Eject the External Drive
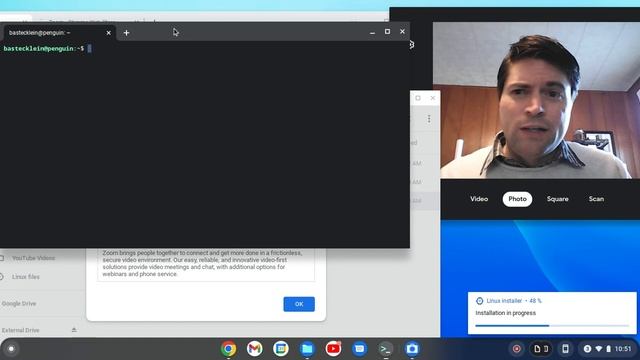Image resolution: width=640 pixels, height=360 pixels. click(x=74, y=330)
